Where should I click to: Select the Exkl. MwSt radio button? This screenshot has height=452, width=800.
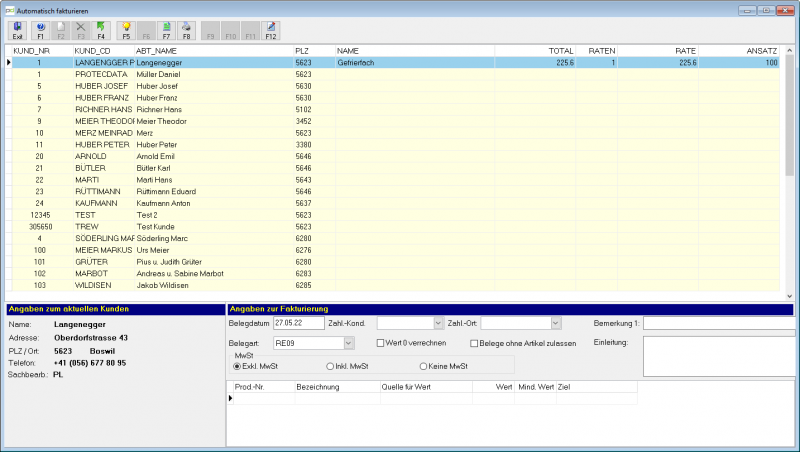[237, 366]
